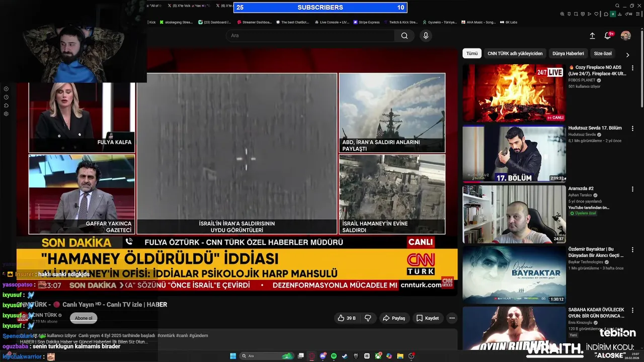The height and width of the screenshot is (362, 644).
Task: Click the YouTube search magnifier button
Action: click(x=405, y=36)
